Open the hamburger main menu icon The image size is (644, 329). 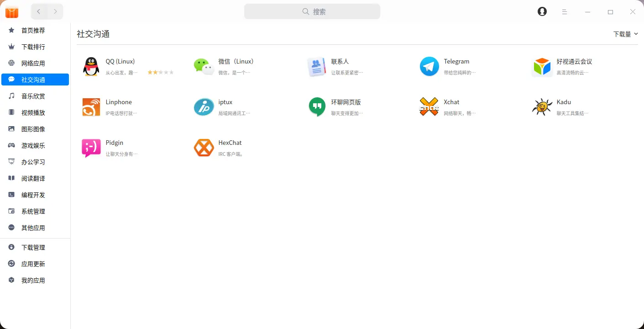pos(565,12)
